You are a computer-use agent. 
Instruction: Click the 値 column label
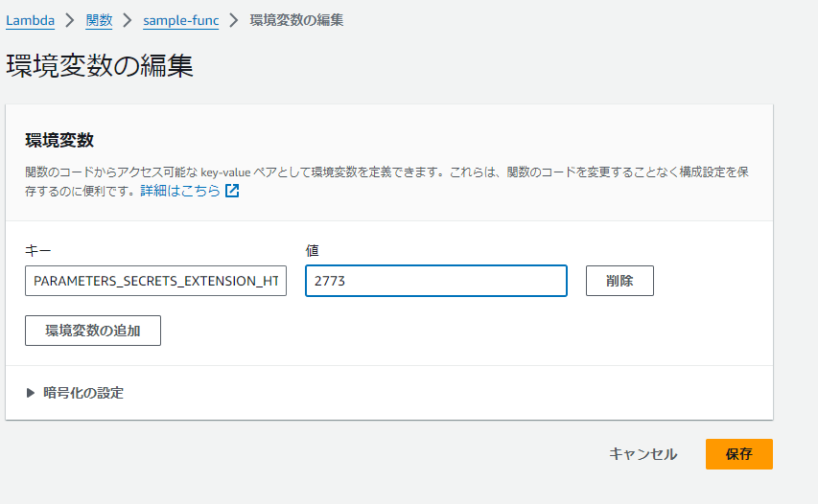(312, 251)
